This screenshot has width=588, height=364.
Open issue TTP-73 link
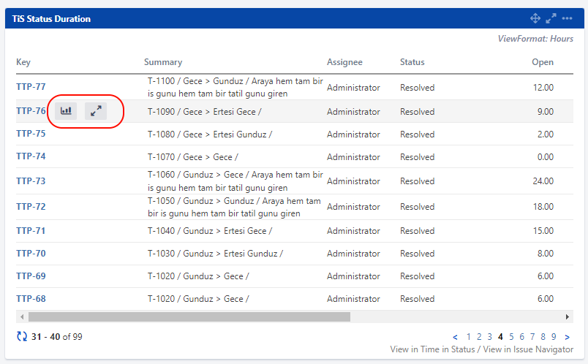31,181
